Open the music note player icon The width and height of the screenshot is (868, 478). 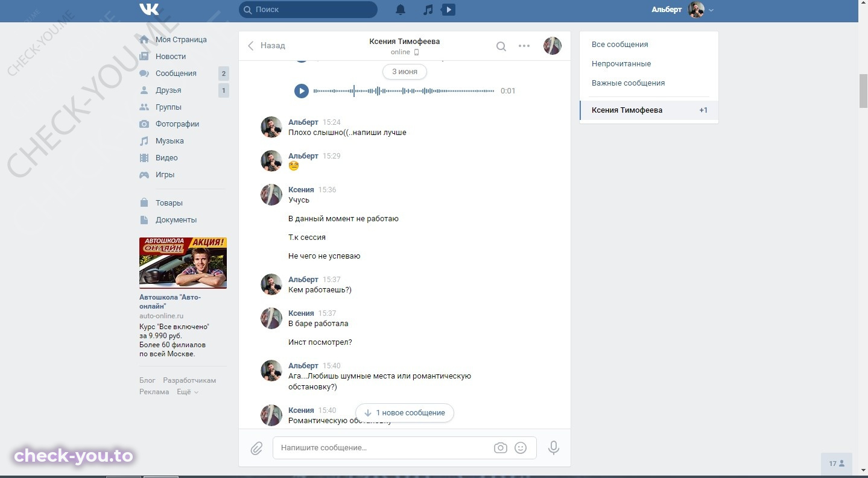point(428,10)
